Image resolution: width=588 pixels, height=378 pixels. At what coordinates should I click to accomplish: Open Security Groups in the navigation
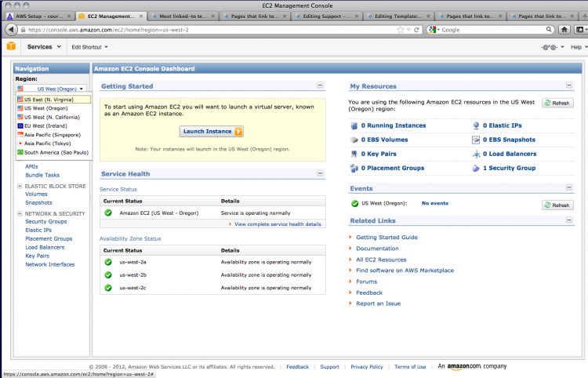coord(45,222)
